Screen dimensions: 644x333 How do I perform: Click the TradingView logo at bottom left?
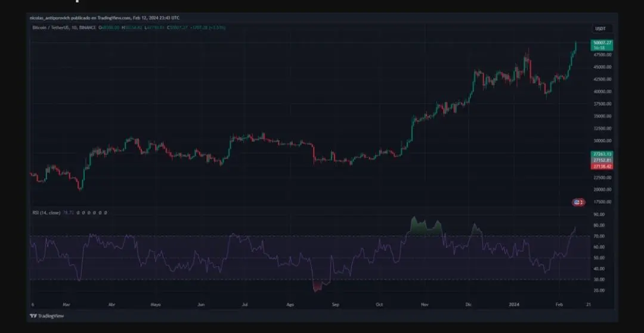click(47, 316)
